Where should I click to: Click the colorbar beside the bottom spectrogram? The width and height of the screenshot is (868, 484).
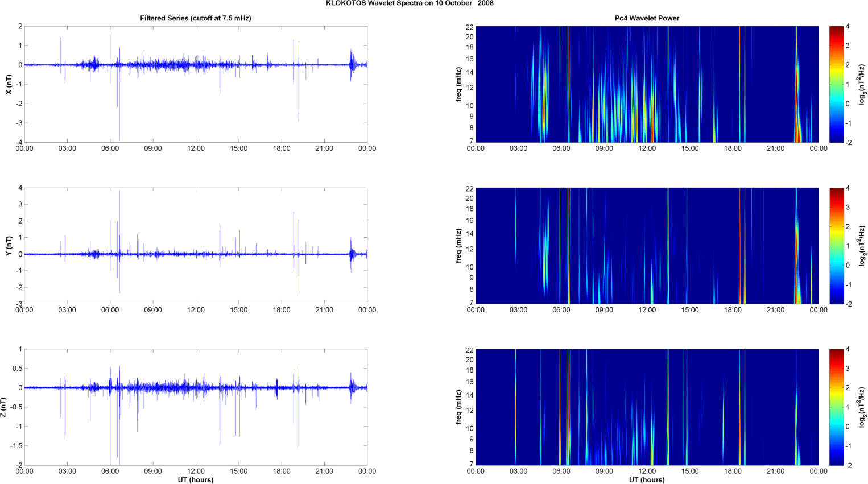pyautogui.click(x=836, y=407)
